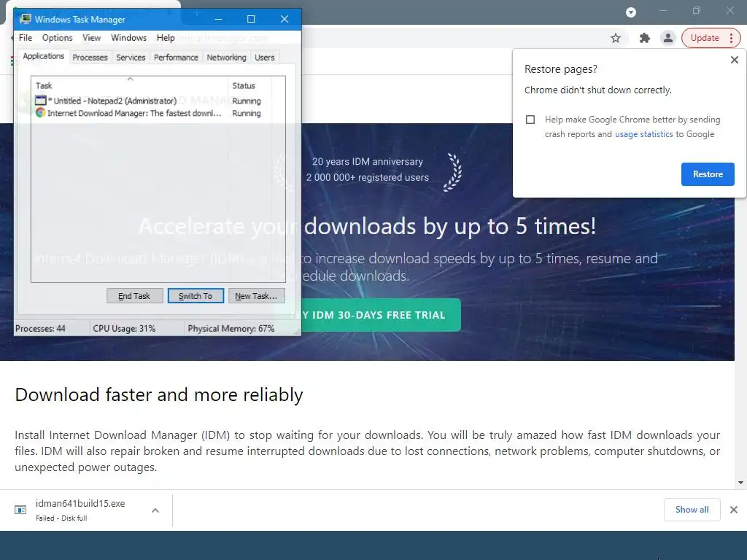Close the downloads bar
The height and width of the screenshot is (560, 747).
pos(734,510)
